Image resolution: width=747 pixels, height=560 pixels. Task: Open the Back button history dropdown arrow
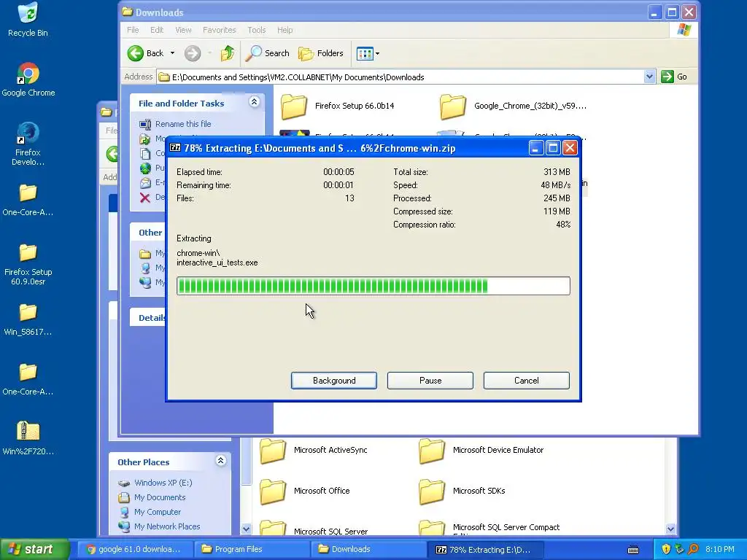pyautogui.click(x=172, y=53)
